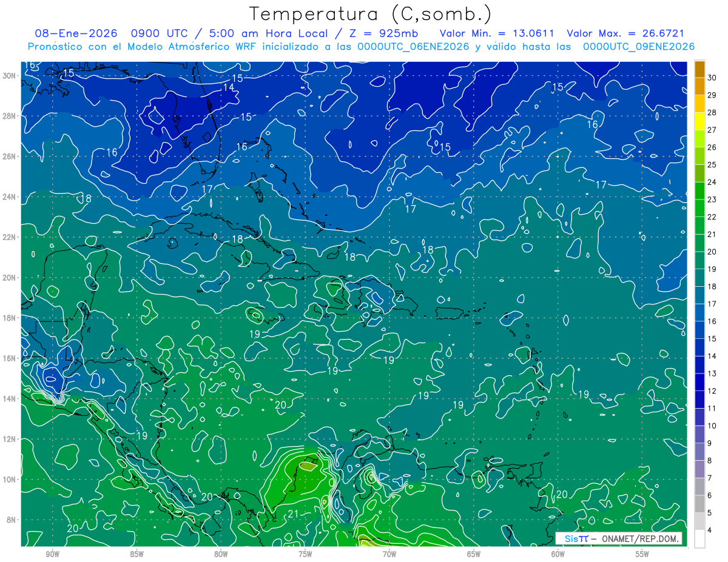Click the color scale label "30"

[712, 78]
